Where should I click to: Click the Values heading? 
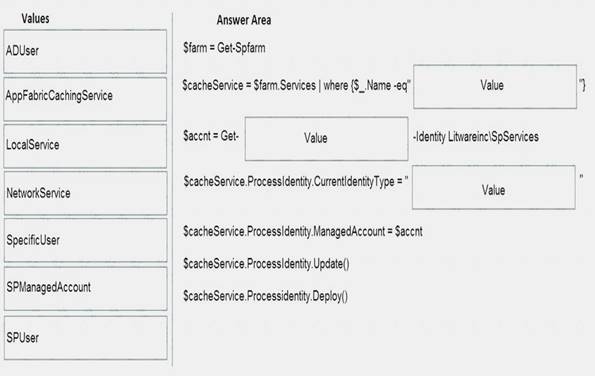click(x=35, y=18)
